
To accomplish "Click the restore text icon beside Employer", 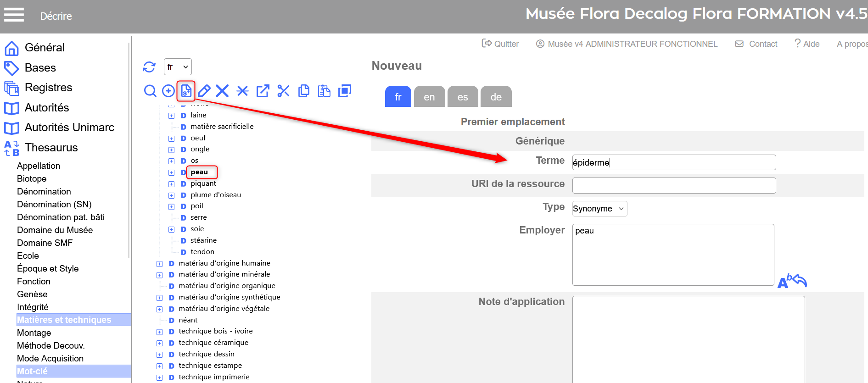I will coord(792,281).
